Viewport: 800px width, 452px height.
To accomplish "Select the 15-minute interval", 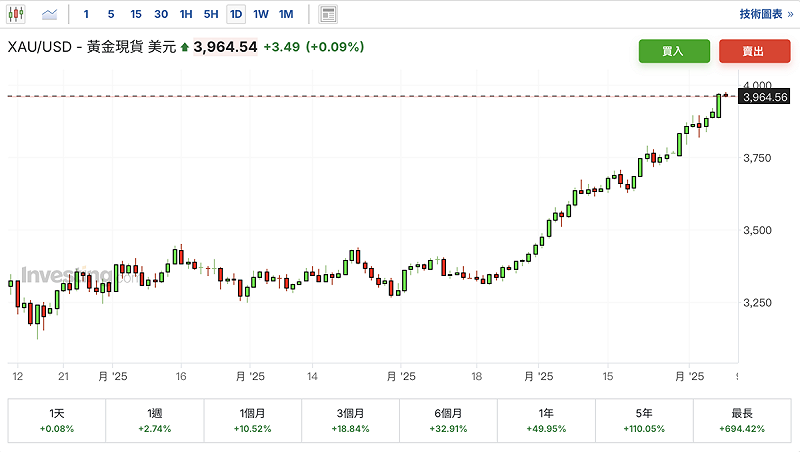I will click(x=135, y=14).
